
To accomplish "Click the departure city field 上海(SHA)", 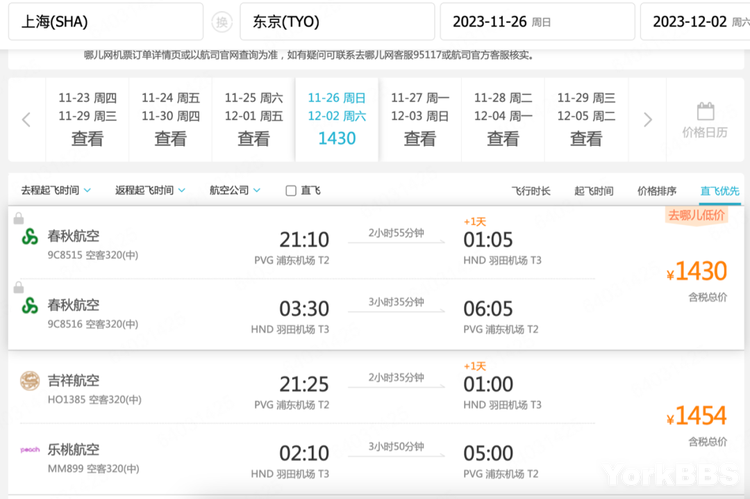I will pyautogui.click(x=105, y=22).
